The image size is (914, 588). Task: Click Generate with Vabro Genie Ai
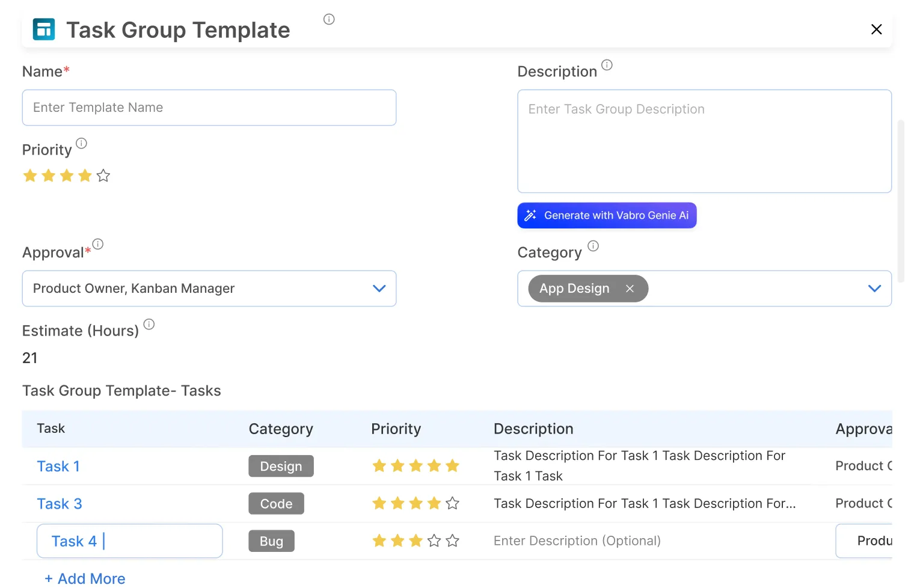pos(607,215)
